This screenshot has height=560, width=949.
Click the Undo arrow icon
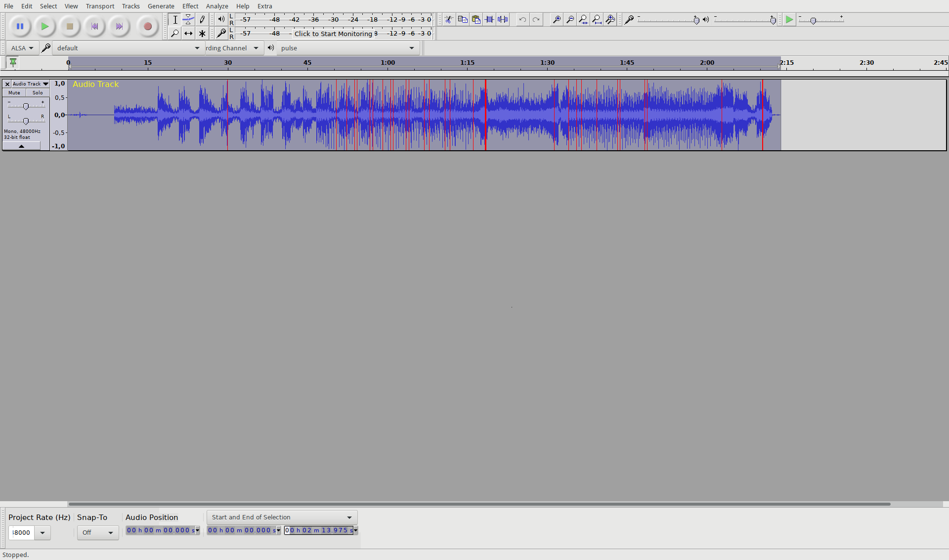click(522, 20)
